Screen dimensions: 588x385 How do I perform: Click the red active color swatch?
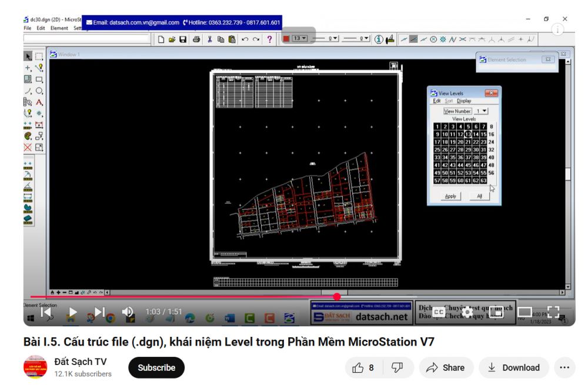click(286, 39)
